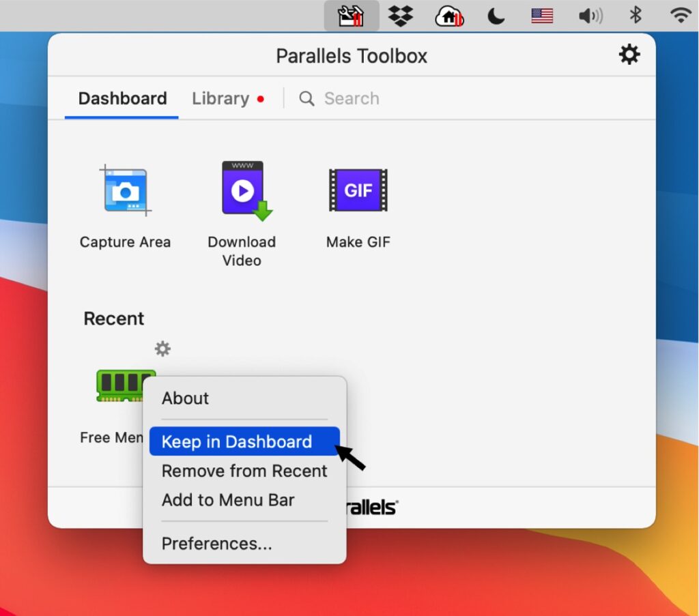Click inside the Search field
This screenshot has width=699, height=616.
[x=352, y=98]
